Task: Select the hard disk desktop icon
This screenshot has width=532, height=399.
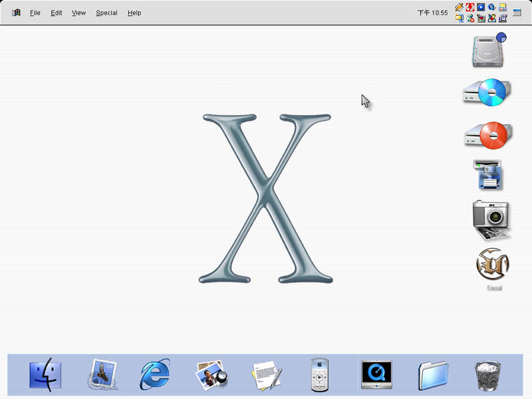Action: pyautogui.click(x=489, y=51)
